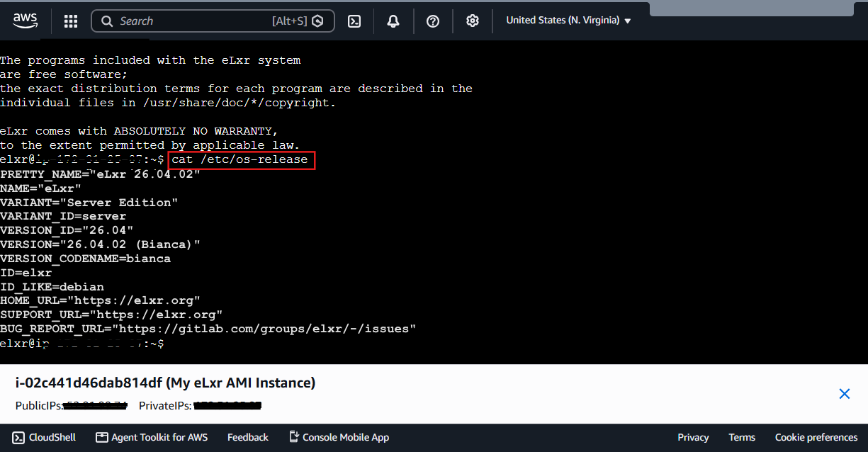This screenshot has height=452, width=868.
Task: Open the services grid menu
Action: click(x=71, y=21)
